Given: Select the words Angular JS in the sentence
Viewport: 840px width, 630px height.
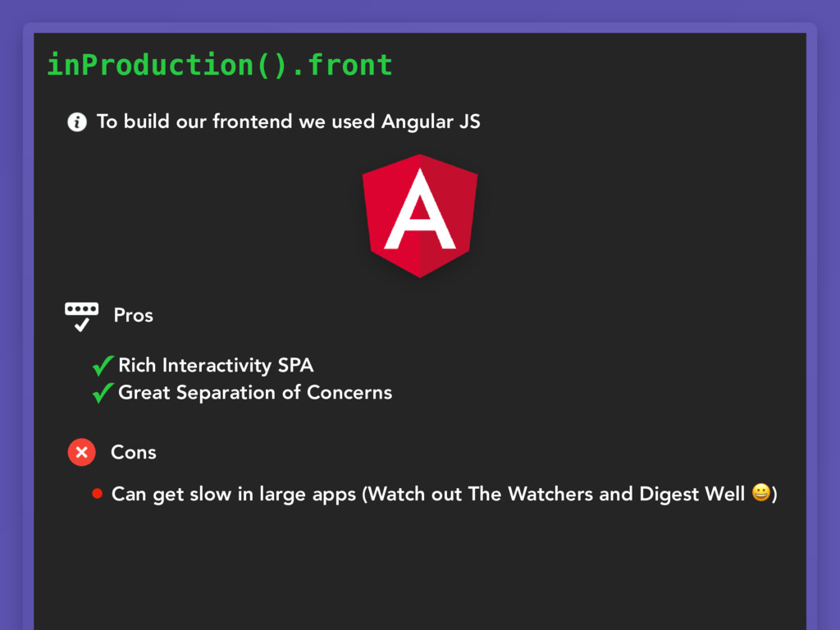Looking at the screenshot, I should 431,122.
